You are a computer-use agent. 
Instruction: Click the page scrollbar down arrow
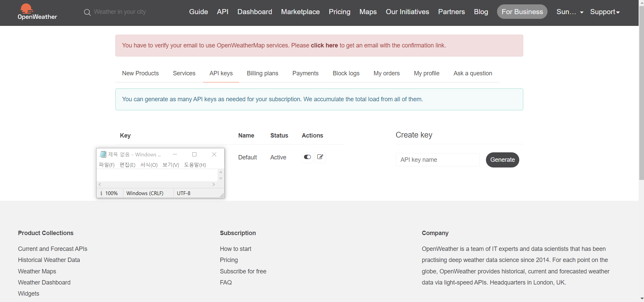(641, 299)
